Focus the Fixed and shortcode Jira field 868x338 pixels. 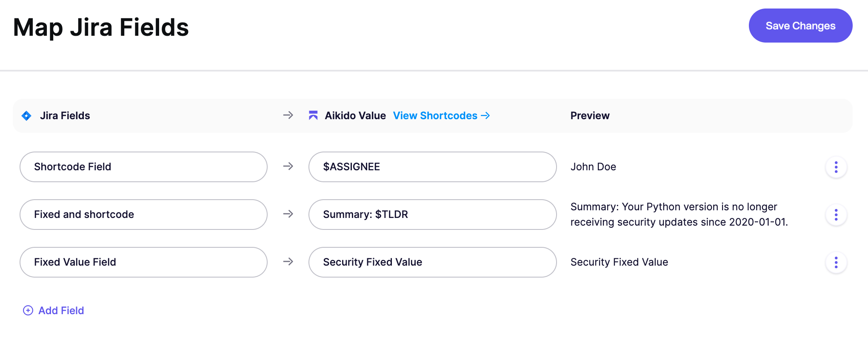pos(143,215)
